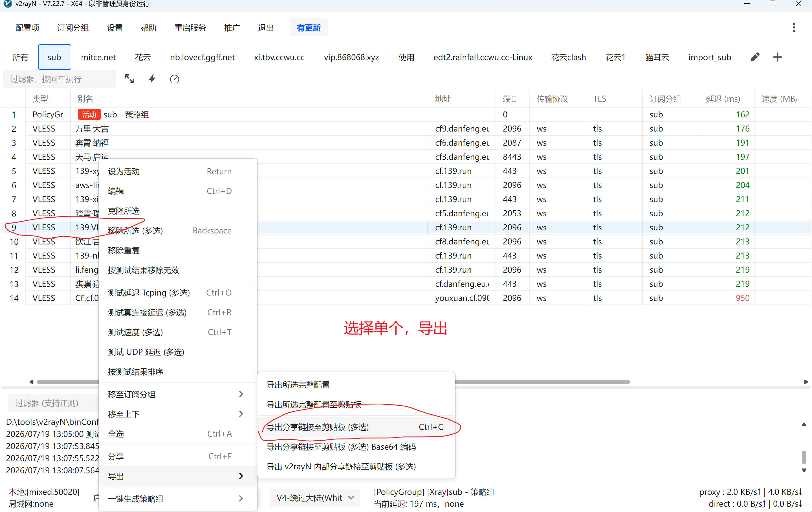Choose 测试 UDP 延迟 (多选) menu entry
812x512 pixels.
pyautogui.click(x=178, y=352)
